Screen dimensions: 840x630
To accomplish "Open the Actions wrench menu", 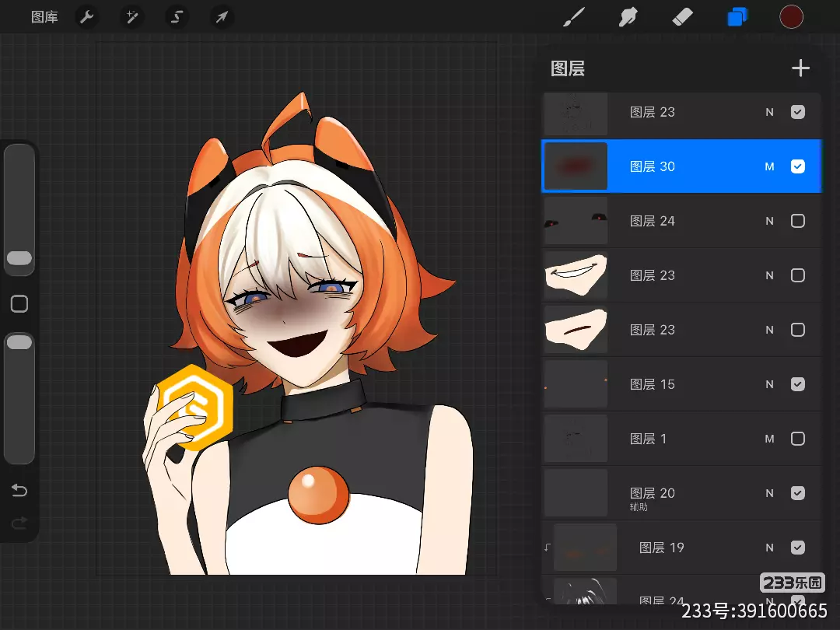I will 87,17.
